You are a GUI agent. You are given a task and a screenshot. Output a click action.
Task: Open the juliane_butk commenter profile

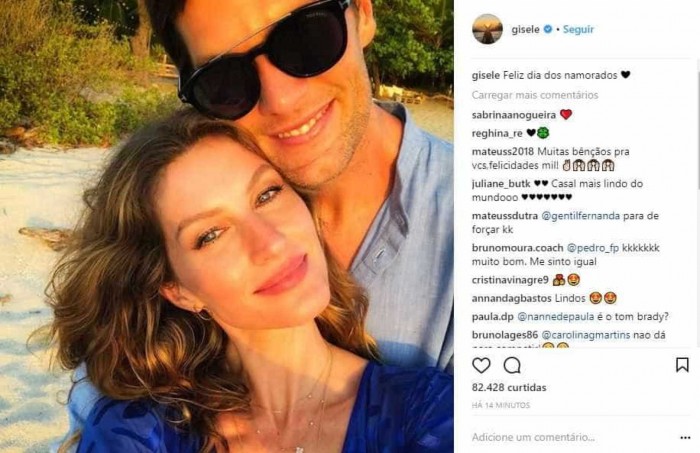tap(501, 184)
